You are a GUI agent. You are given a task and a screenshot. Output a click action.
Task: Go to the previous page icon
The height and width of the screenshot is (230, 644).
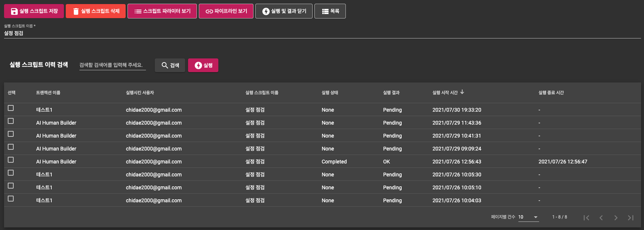(x=601, y=218)
